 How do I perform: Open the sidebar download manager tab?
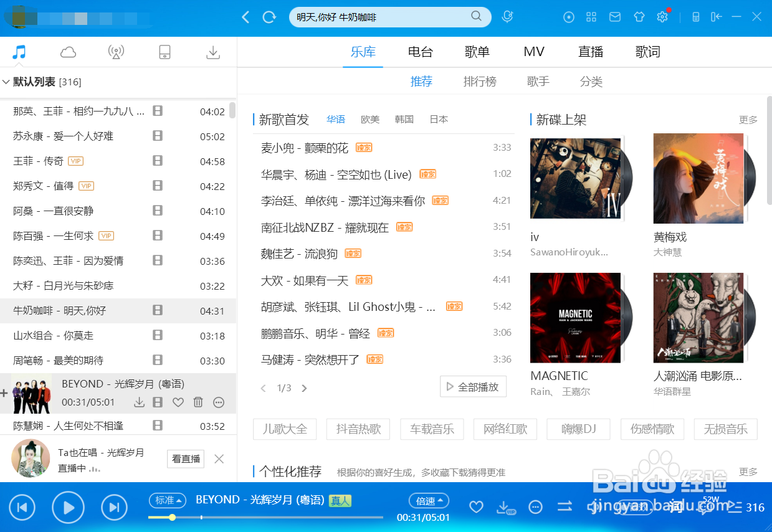213,52
